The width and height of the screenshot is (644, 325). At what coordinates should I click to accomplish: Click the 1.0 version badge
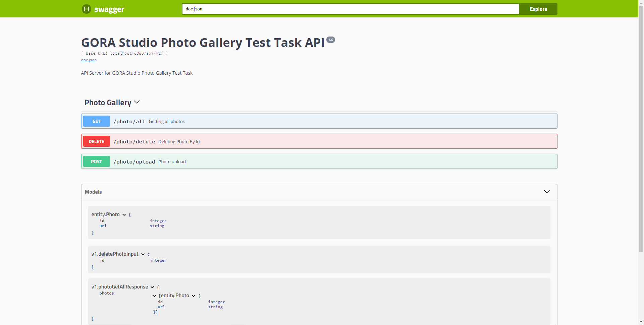[x=331, y=40]
